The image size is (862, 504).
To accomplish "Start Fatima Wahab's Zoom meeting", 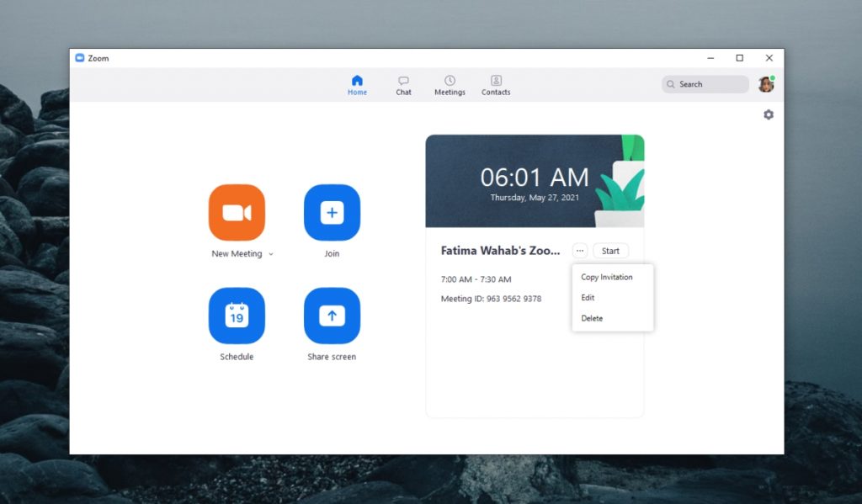I will (x=610, y=250).
